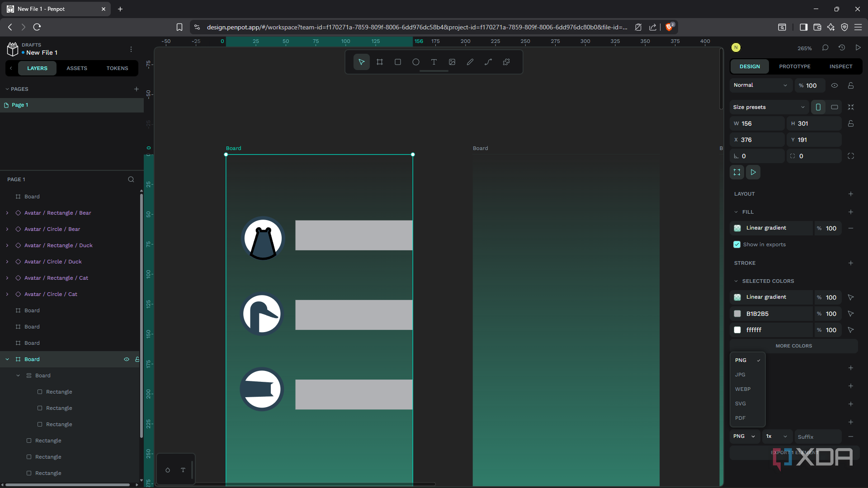
Task: Click the Suffix input field
Action: point(818,436)
